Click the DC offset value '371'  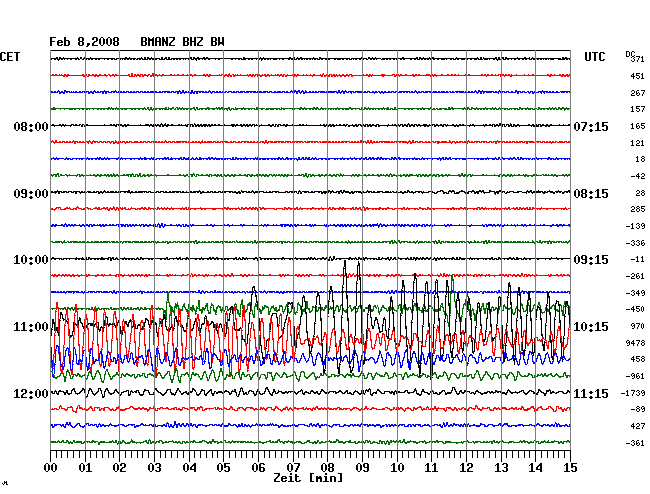638,59
